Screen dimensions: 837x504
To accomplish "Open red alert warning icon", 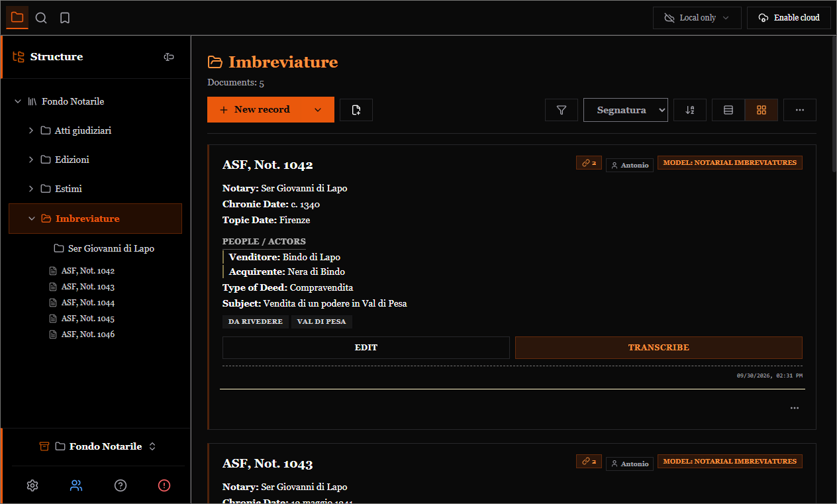I will click(x=164, y=485).
